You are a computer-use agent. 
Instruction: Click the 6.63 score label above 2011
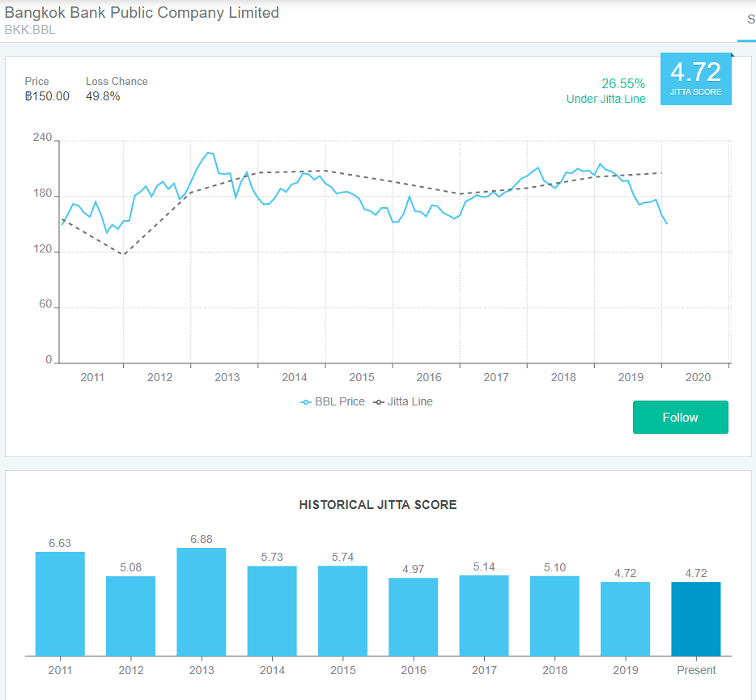coord(60,543)
